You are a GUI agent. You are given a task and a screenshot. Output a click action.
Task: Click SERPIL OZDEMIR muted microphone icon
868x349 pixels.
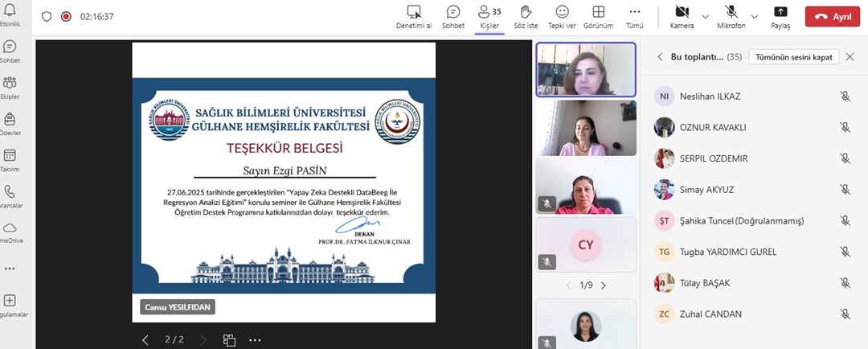pos(845,158)
